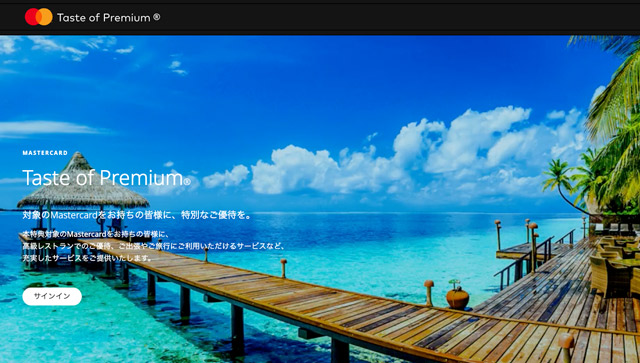Click the red circle of the Mastercard logo

[33, 17]
